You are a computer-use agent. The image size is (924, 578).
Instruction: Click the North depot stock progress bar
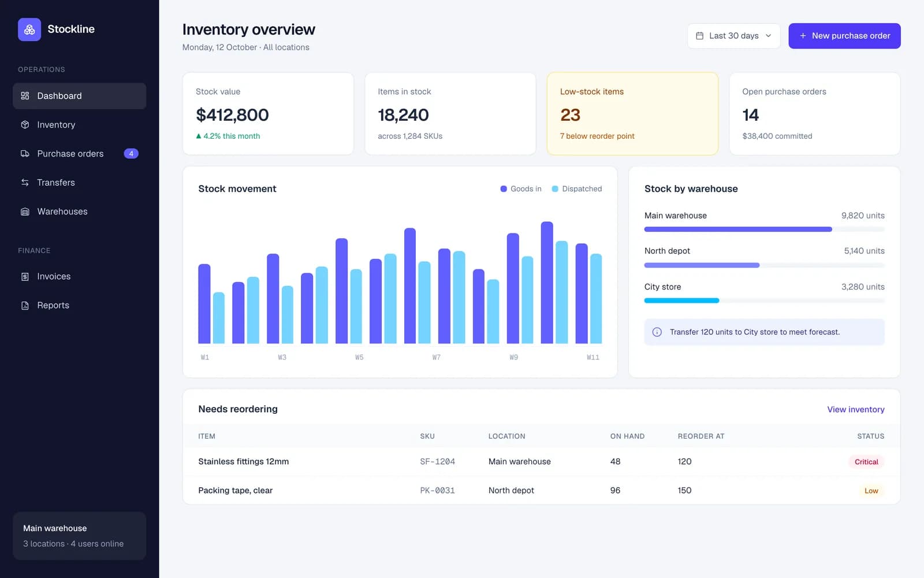[764, 265]
